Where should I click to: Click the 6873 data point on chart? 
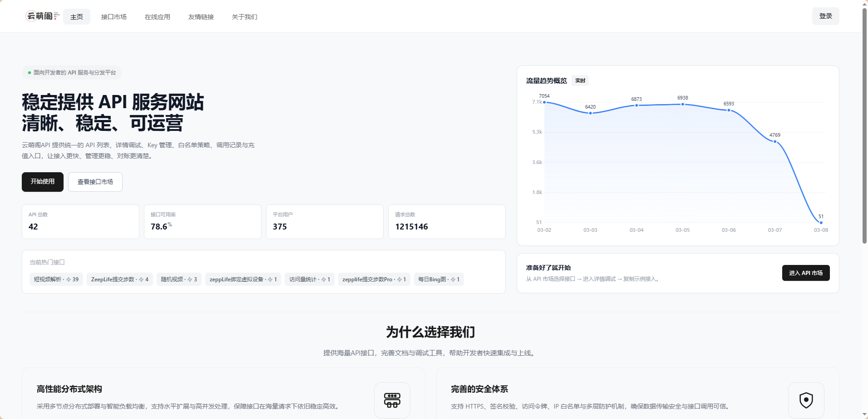(636, 105)
